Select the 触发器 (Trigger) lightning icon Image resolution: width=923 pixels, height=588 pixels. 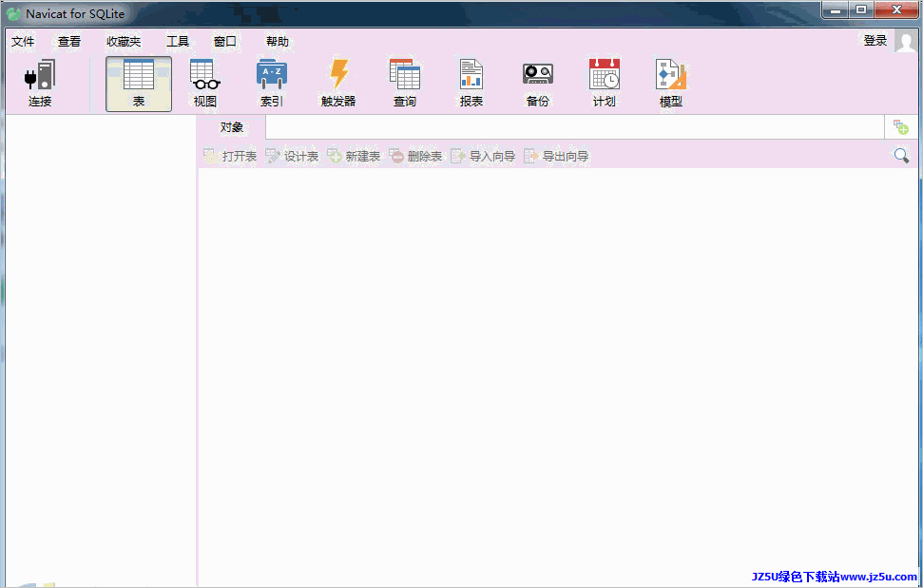[338, 75]
